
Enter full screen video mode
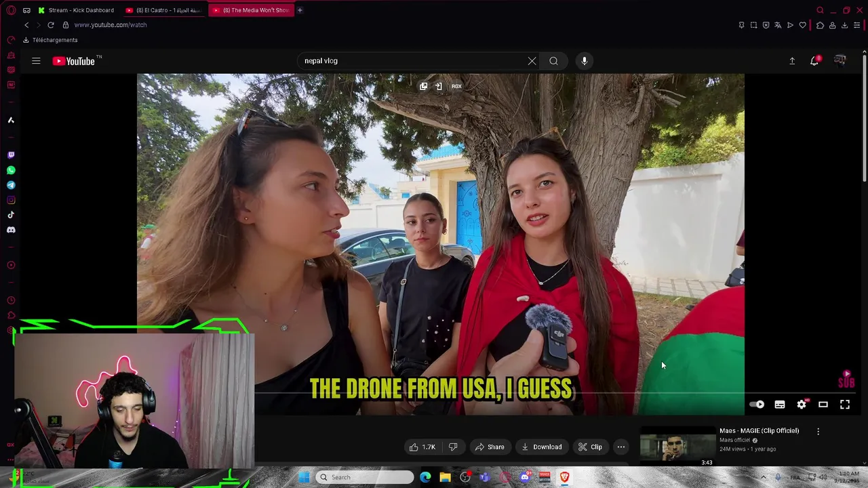coord(845,405)
